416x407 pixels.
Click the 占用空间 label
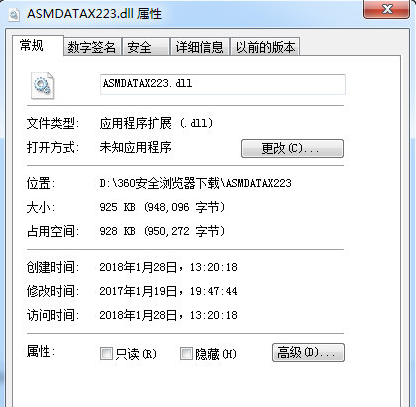[53, 231]
